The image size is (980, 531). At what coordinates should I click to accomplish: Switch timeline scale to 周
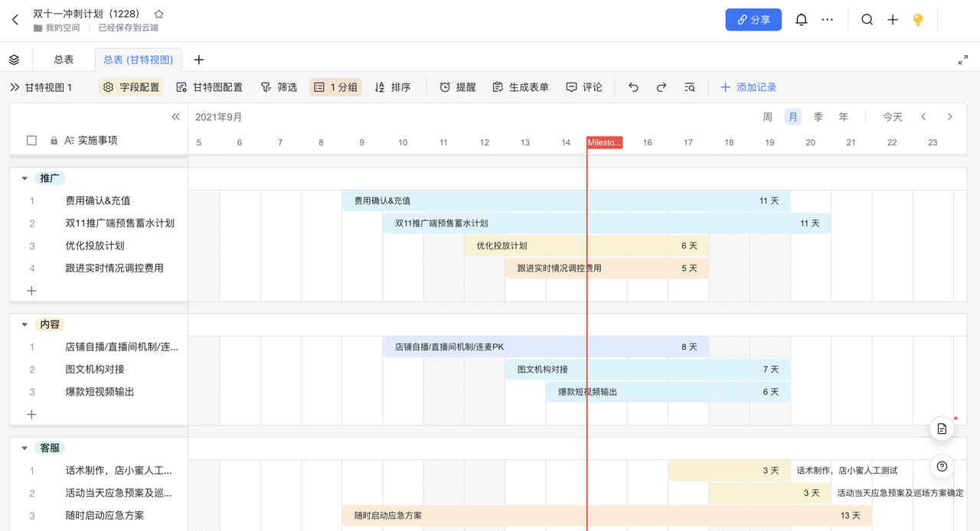click(767, 117)
